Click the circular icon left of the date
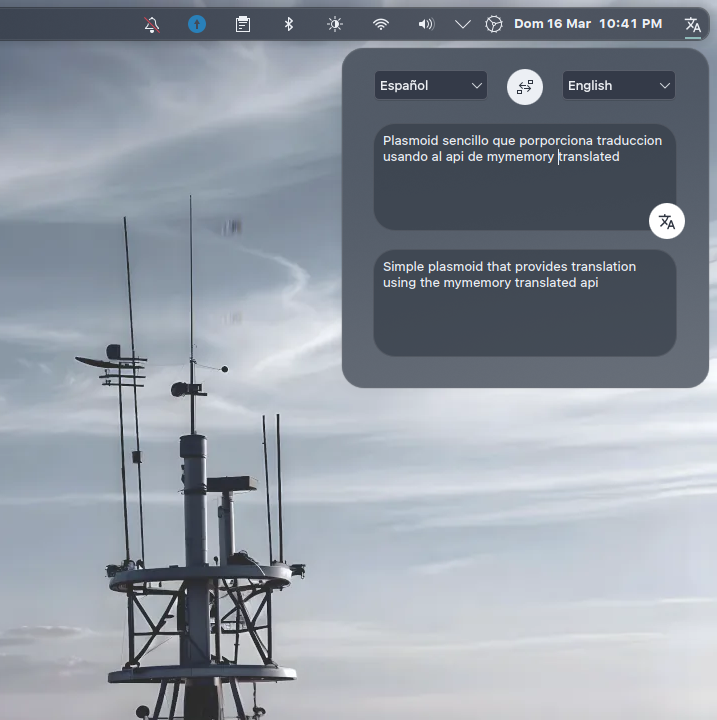This screenshot has height=720, width=717. coord(494,24)
